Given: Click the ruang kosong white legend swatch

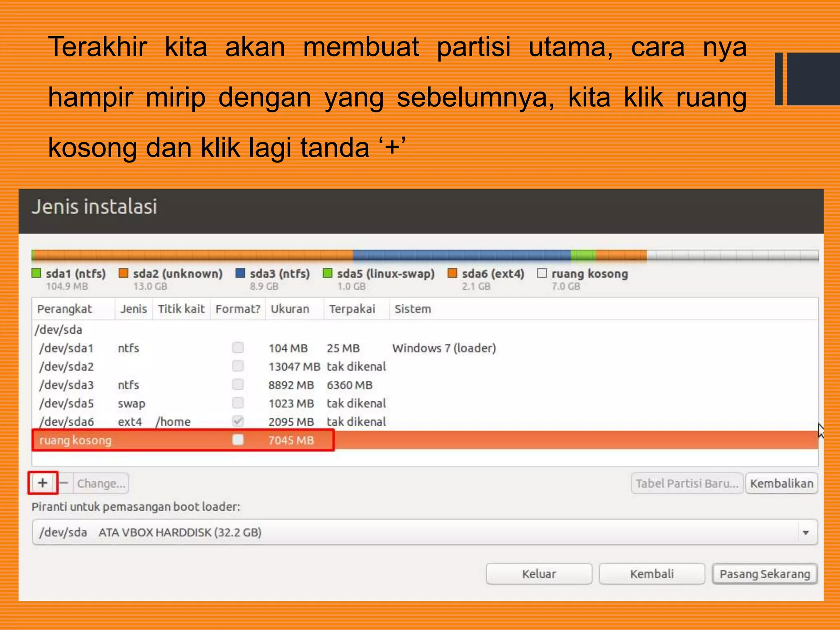Looking at the screenshot, I should click(x=542, y=273).
